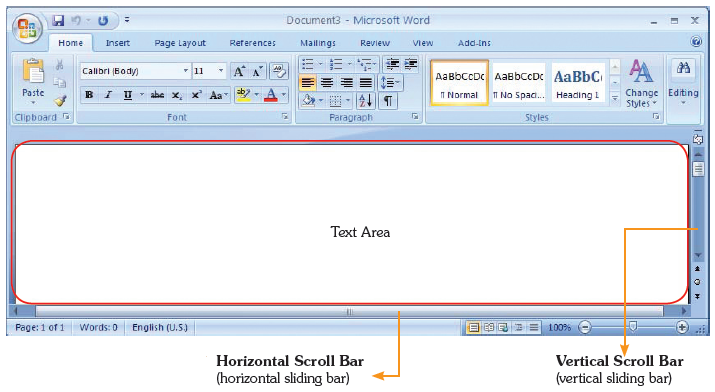This screenshot has width=715, height=392.
Task: Apply the No Spacing style
Action: pyautogui.click(x=519, y=83)
